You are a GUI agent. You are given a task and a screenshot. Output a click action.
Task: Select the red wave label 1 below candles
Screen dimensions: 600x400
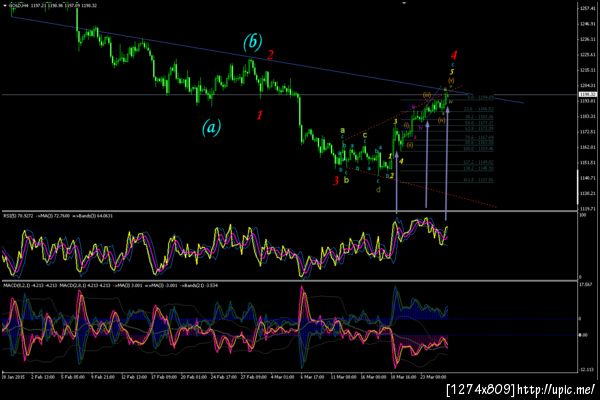[260, 115]
